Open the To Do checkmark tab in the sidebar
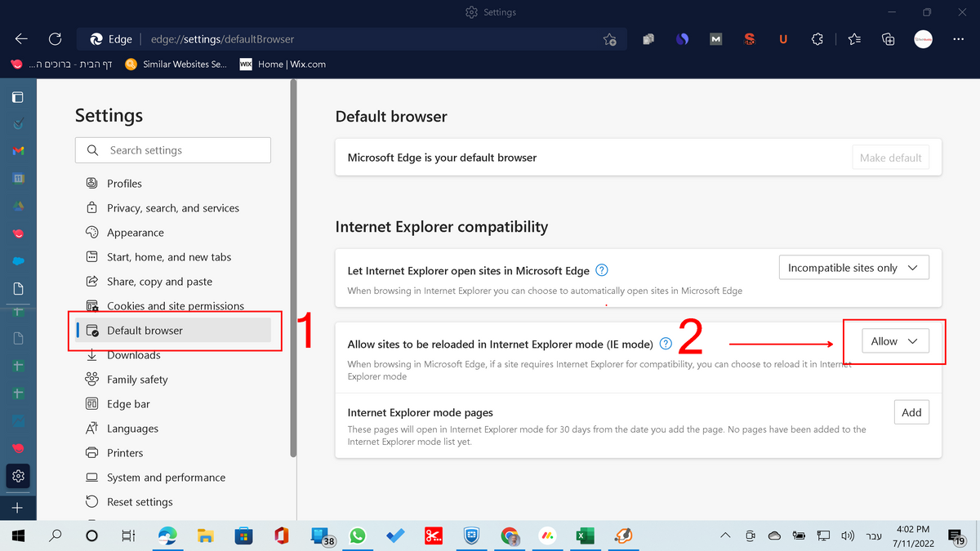This screenshot has width=980, height=551. (18, 124)
